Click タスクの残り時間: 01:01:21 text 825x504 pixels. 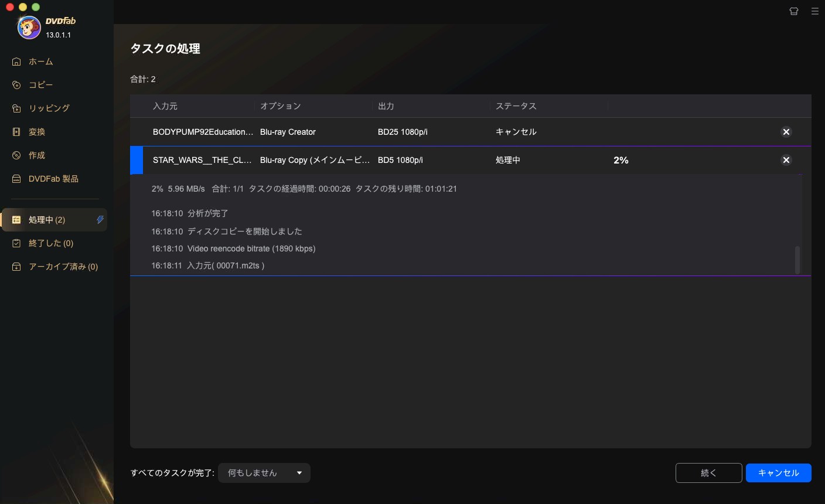click(406, 189)
